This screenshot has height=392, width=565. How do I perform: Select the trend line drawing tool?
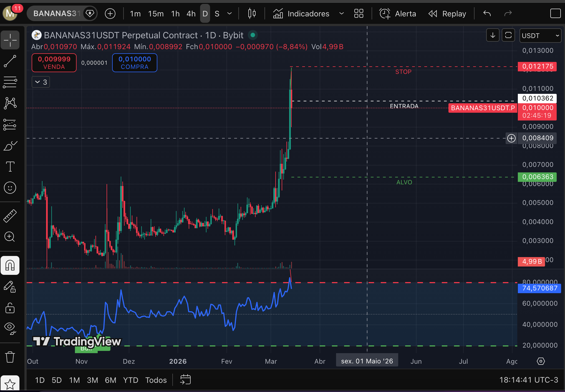pos(10,61)
